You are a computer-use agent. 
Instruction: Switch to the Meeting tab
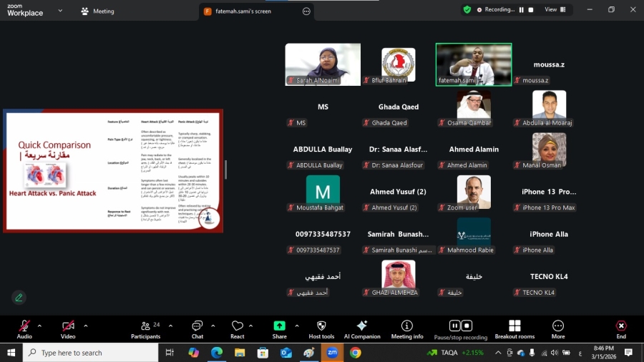[97, 11]
